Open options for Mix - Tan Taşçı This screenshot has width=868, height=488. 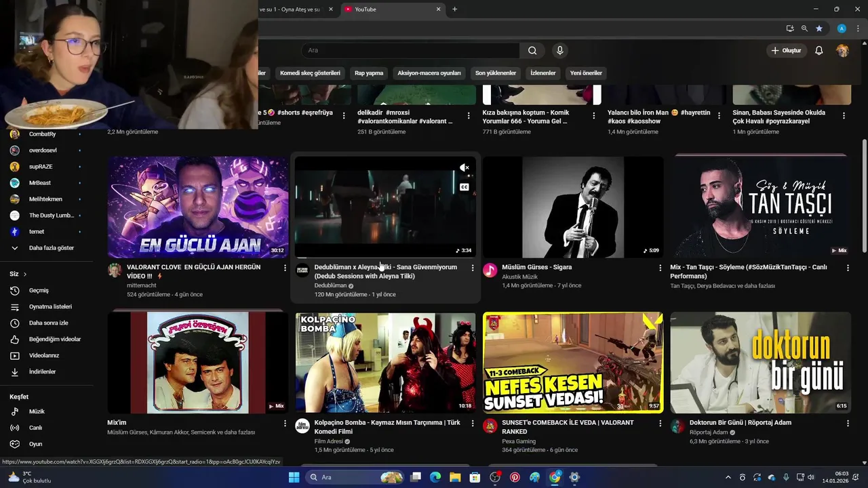coord(848,268)
